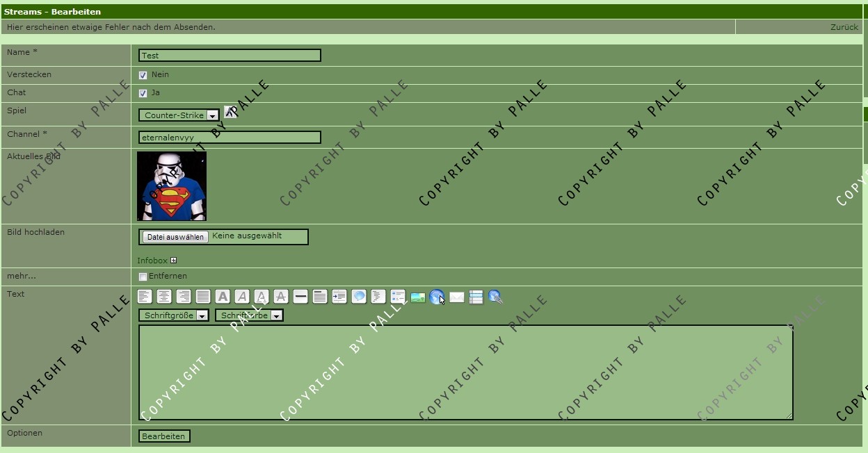Click the align left text icon
The image size is (868, 453).
[145, 297]
